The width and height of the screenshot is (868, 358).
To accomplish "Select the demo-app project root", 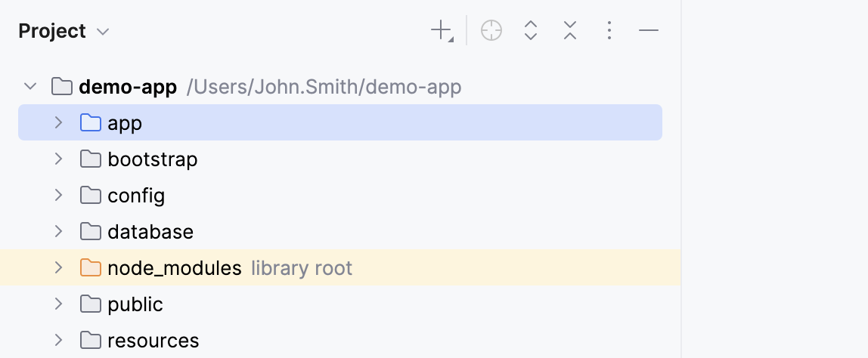I will [x=128, y=88].
